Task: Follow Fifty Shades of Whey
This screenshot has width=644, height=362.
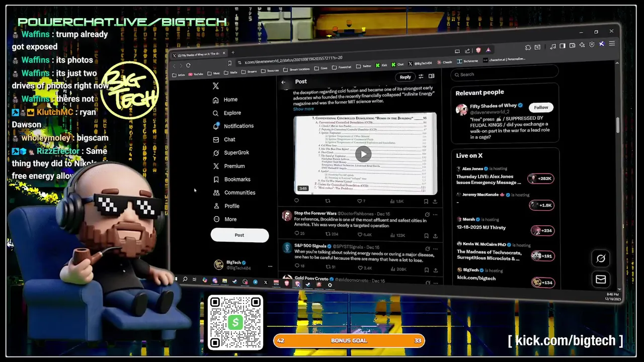Action: coord(541,107)
